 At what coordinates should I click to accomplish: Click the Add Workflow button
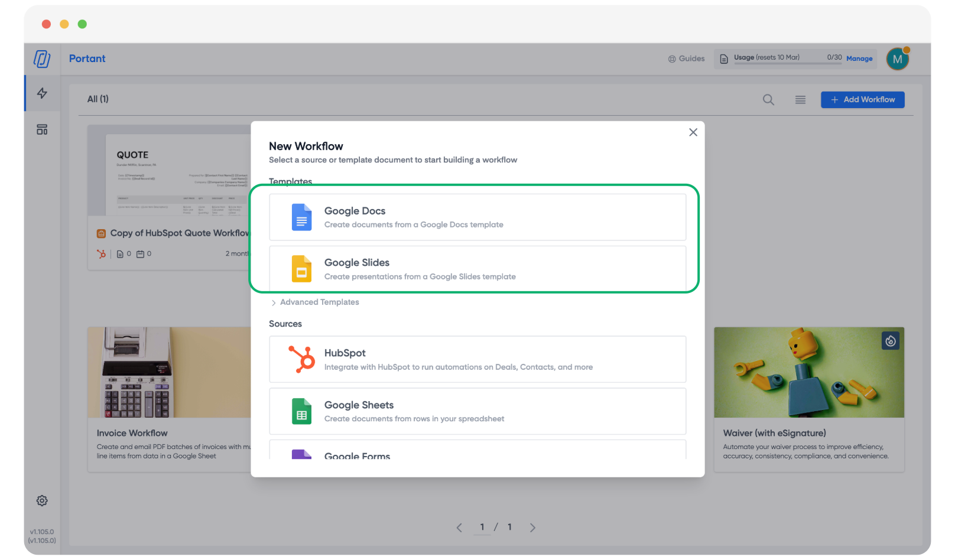coord(862,100)
